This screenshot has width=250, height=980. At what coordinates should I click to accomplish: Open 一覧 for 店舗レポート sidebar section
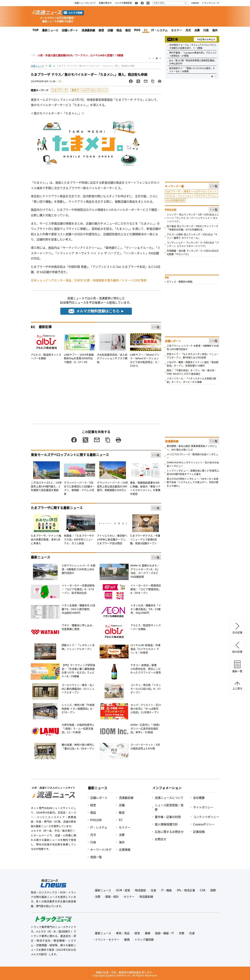click(x=214, y=341)
